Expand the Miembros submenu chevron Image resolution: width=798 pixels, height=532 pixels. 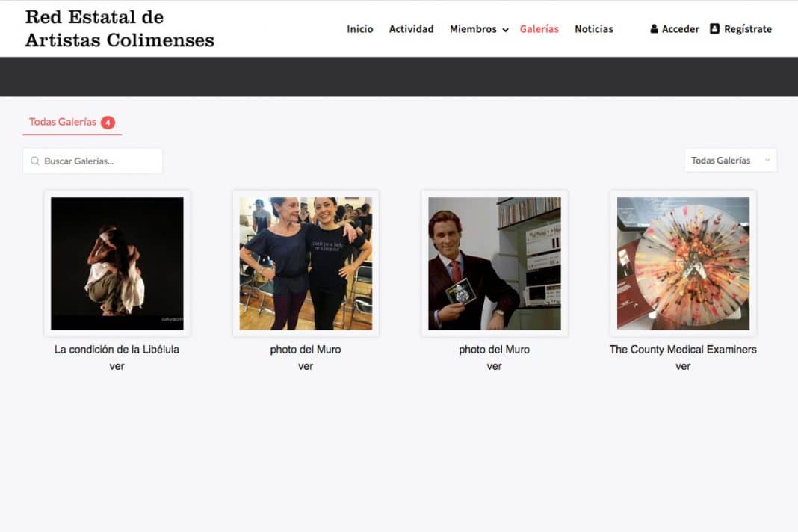click(505, 30)
